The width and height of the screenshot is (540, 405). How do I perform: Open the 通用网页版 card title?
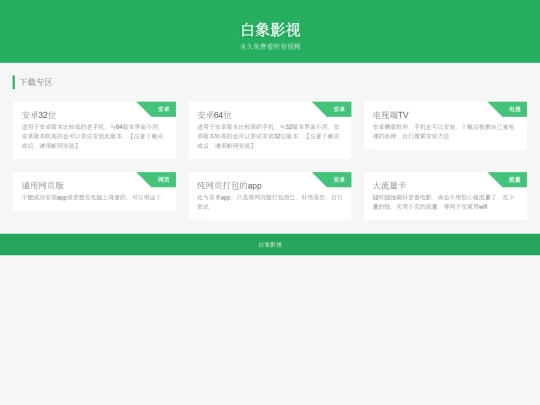click(43, 185)
